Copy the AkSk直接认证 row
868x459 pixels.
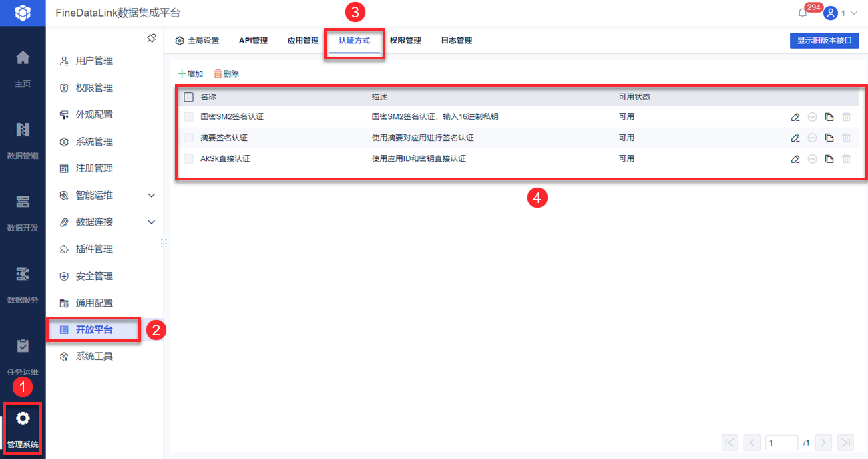pyautogui.click(x=829, y=159)
